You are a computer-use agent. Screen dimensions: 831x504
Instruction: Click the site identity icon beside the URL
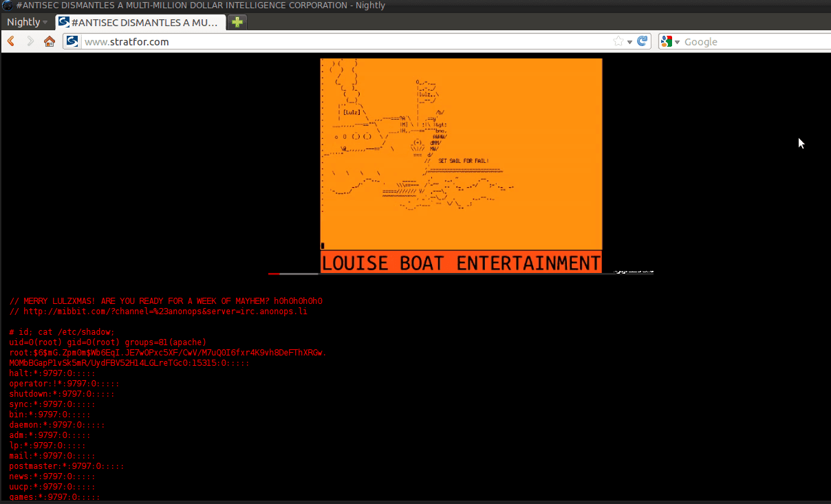[72, 41]
